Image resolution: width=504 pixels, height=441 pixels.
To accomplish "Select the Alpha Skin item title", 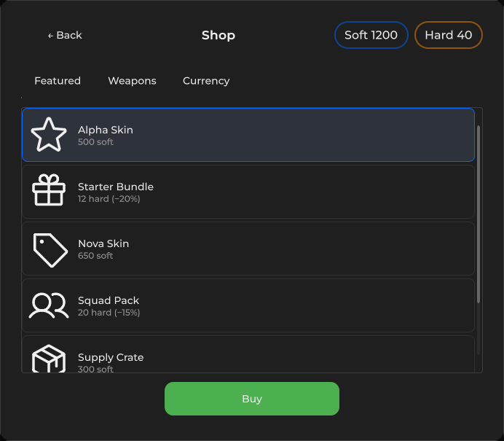I will tap(106, 130).
